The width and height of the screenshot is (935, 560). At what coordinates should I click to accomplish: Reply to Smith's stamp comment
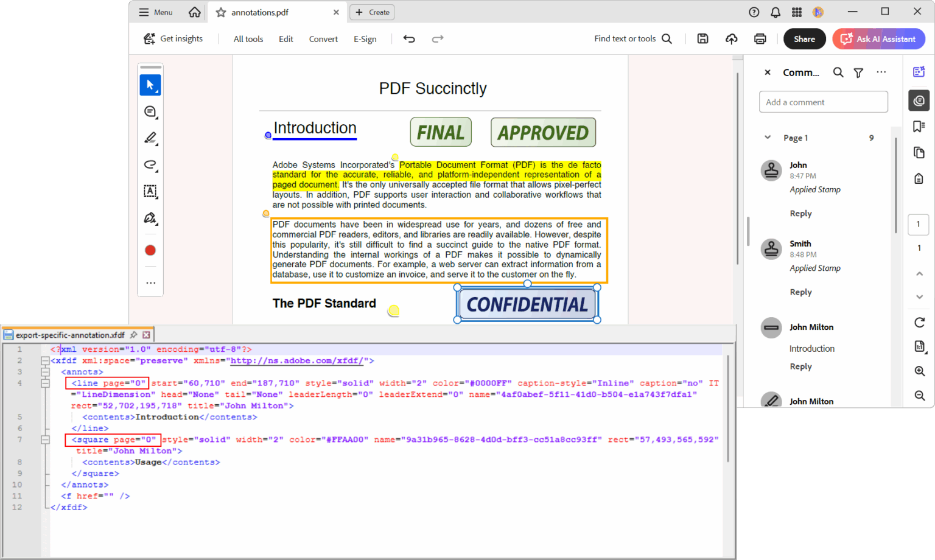pos(801,292)
